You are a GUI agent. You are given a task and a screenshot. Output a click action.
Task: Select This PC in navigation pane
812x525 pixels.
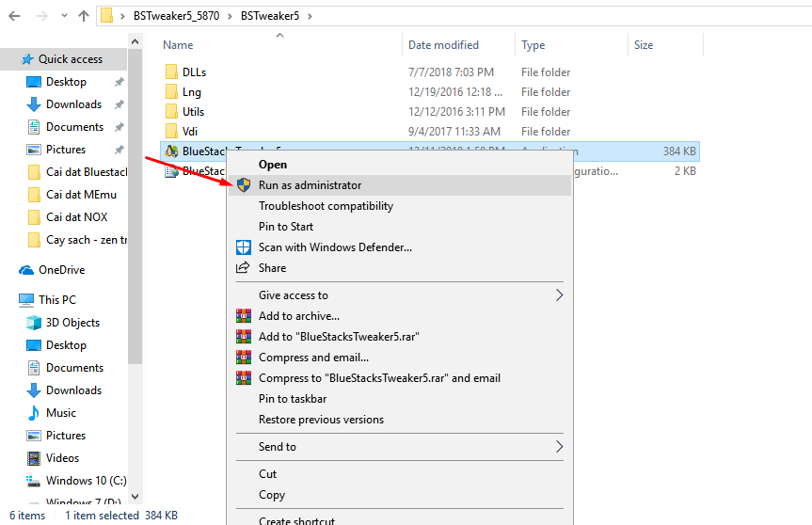coord(57,300)
